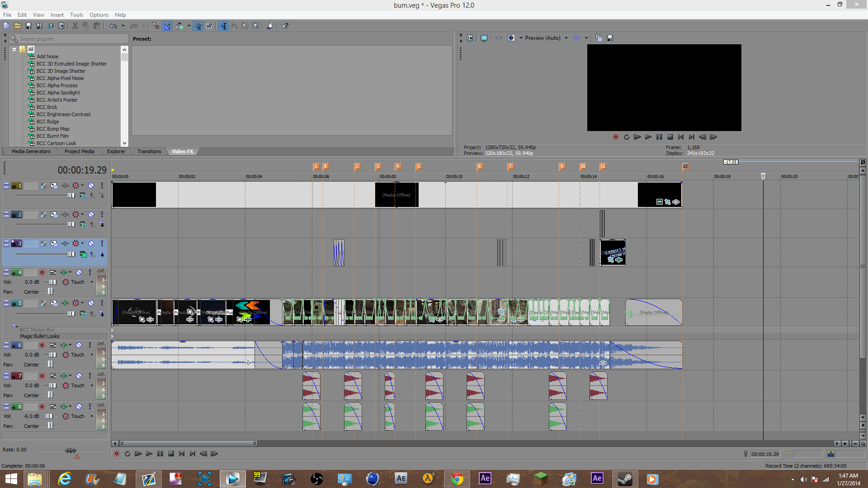Image resolution: width=868 pixels, height=488 pixels.
Task: Enable the Normal Edit tool
Action: 223,26
